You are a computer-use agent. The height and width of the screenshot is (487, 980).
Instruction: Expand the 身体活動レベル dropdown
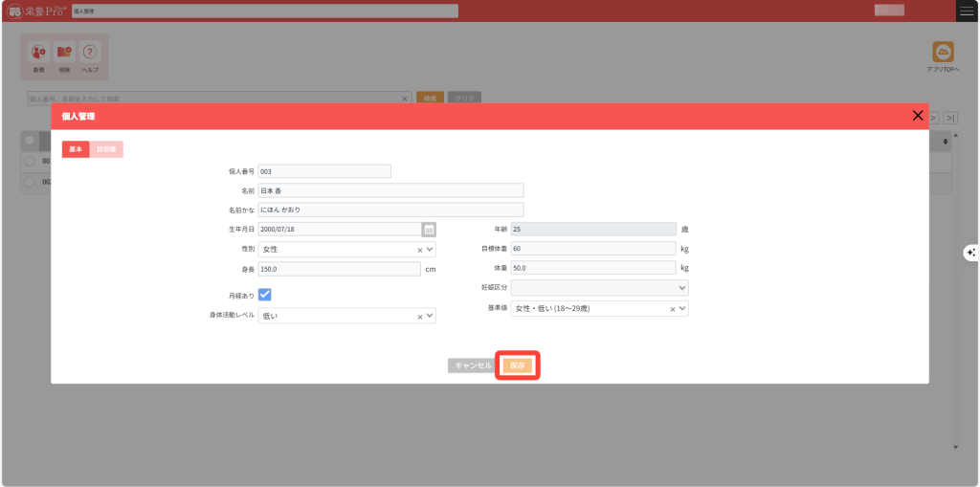(430, 316)
